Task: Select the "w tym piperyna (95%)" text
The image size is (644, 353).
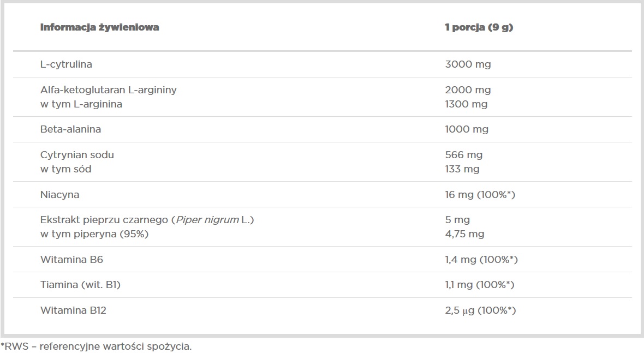Action: [x=94, y=234]
